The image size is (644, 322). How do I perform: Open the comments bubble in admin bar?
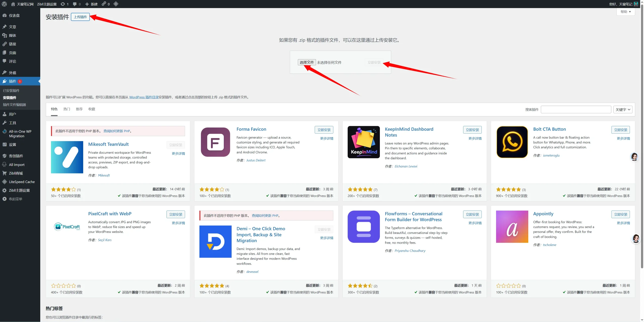pos(77,4)
